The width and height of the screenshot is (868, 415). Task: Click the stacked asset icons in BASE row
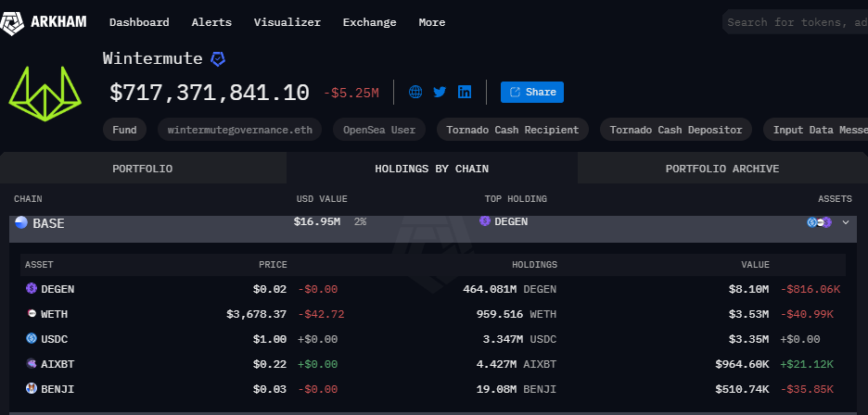click(x=820, y=222)
